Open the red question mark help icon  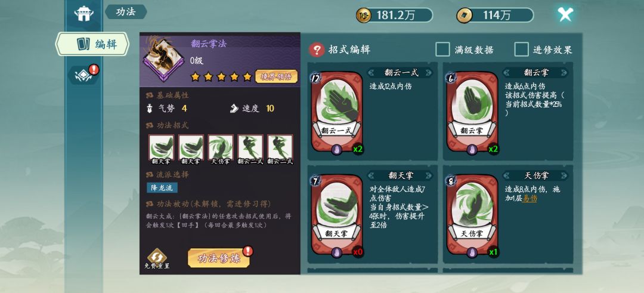click(x=317, y=50)
